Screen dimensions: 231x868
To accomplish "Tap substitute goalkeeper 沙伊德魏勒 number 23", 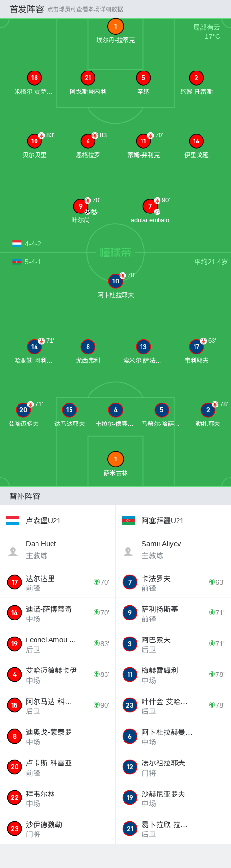I will tap(57, 828).
